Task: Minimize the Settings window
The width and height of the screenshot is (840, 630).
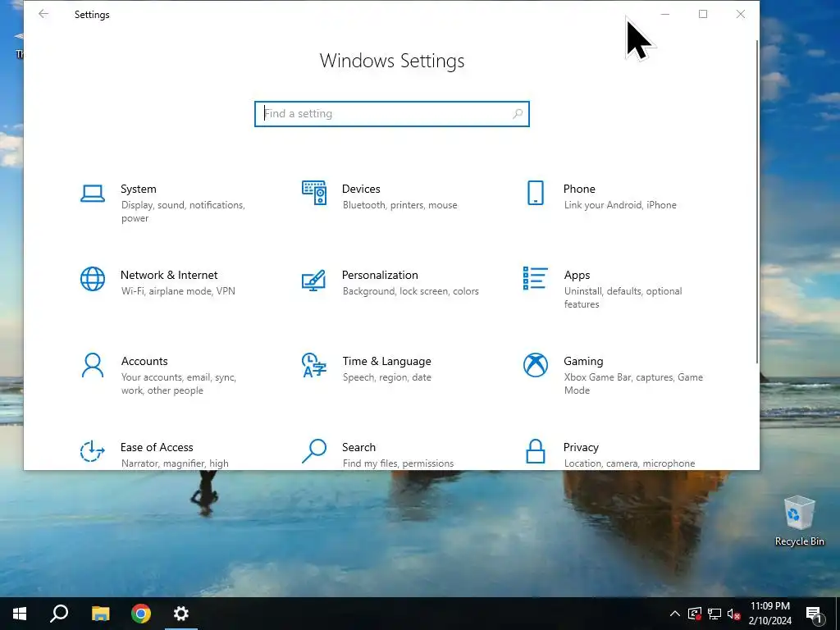Action: pyautogui.click(x=665, y=15)
